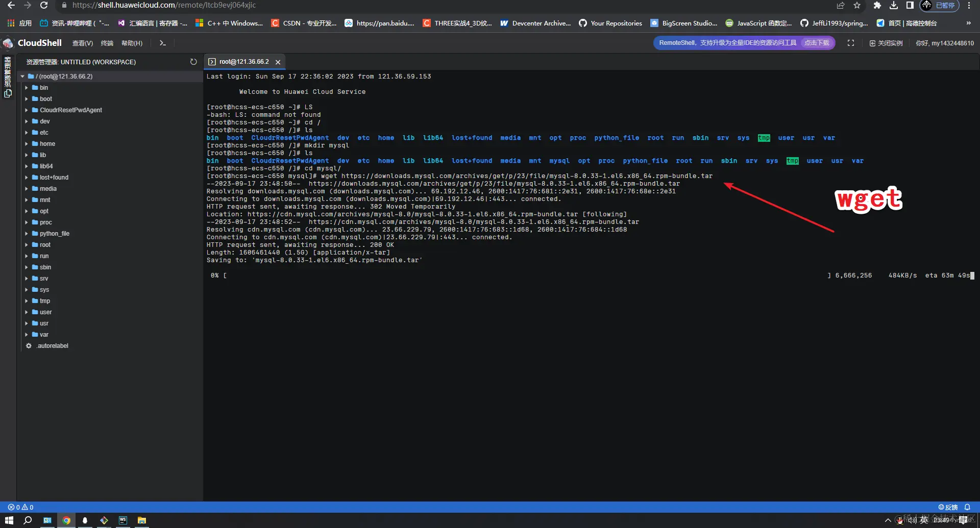The width and height of the screenshot is (980, 528).
Task: Click the new terminal icon in CloudShell toolbar
Action: click(162, 43)
